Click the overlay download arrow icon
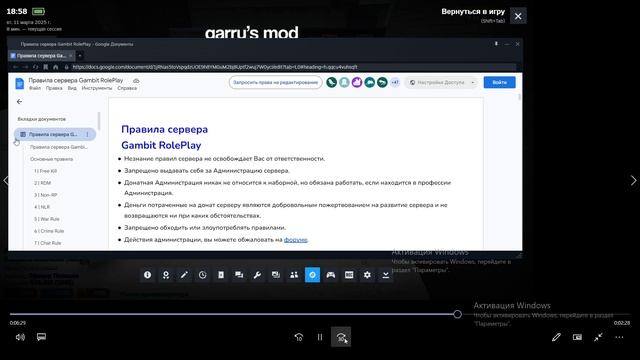 click(x=386, y=275)
